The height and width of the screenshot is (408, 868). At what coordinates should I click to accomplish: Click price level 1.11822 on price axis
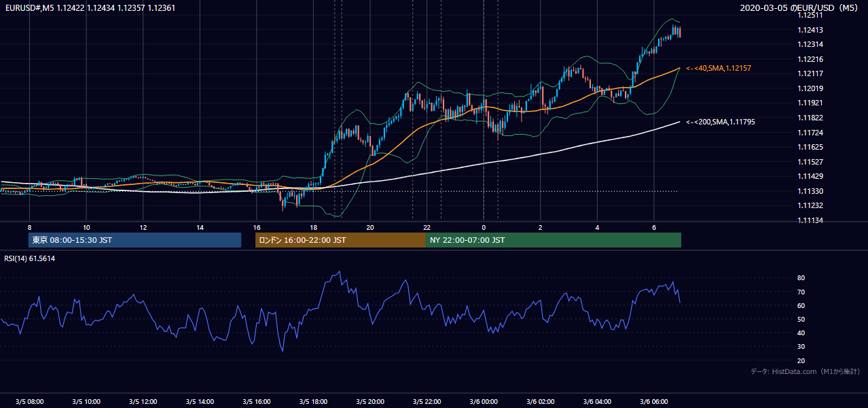tap(810, 118)
